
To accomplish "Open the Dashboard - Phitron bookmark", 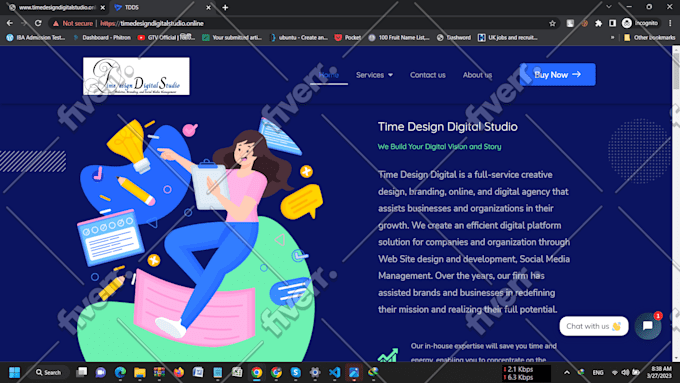I will coord(102,38).
